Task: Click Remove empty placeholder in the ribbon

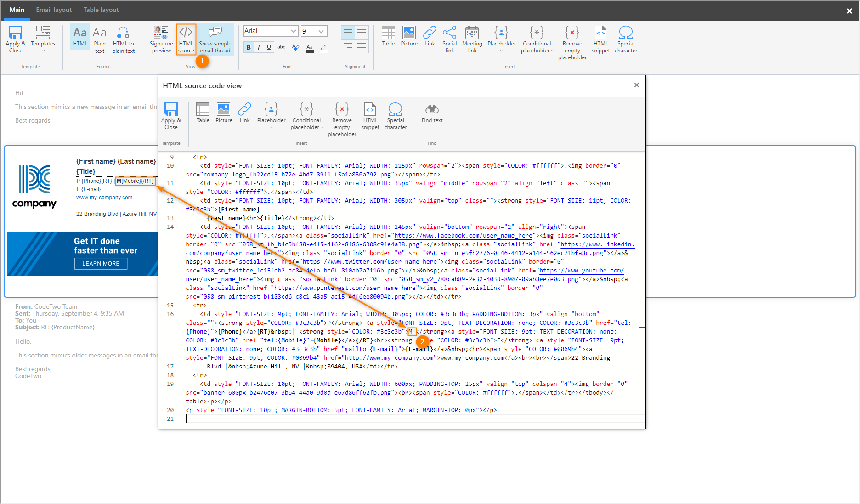Action: point(572,41)
